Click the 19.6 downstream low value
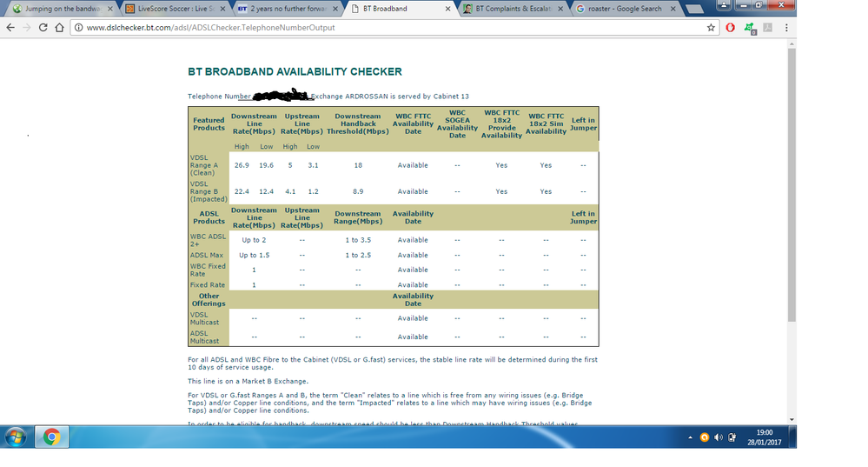The width and height of the screenshot is (868, 467). pyautogui.click(x=266, y=165)
